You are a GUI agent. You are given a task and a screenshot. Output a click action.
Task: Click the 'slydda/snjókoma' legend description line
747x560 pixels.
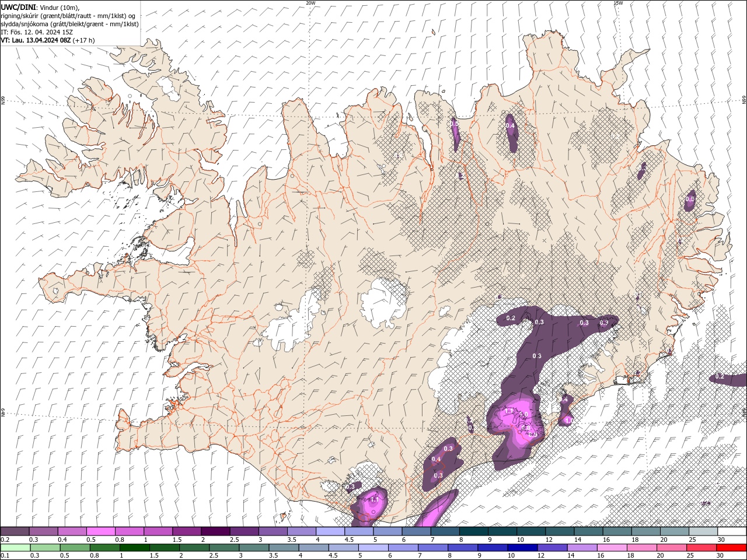[x=70, y=24]
